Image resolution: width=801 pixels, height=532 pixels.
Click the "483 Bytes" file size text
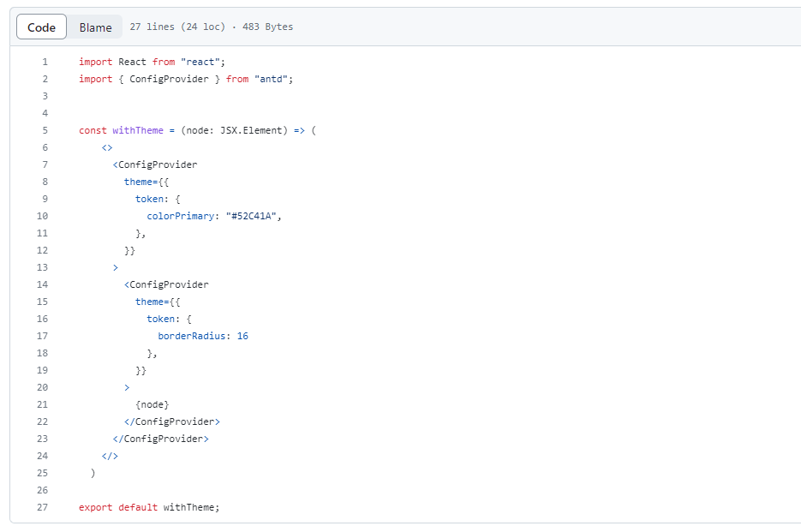[x=268, y=27]
